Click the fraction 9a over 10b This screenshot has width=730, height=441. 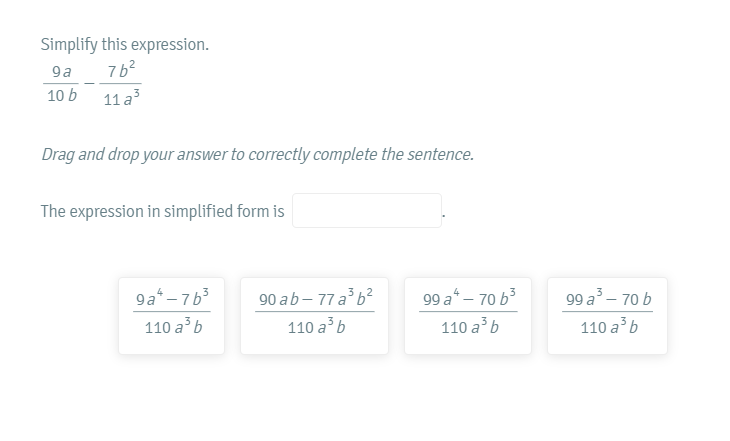(x=61, y=82)
